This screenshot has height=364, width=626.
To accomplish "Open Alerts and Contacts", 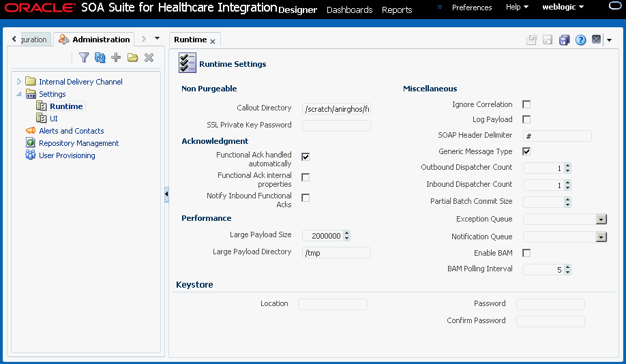I will click(x=72, y=131).
